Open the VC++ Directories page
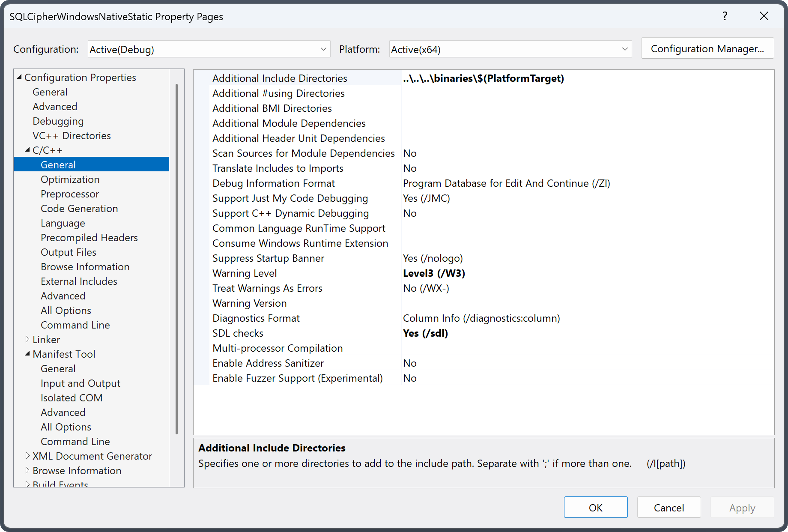The height and width of the screenshot is (532, 788). point(72,136)
